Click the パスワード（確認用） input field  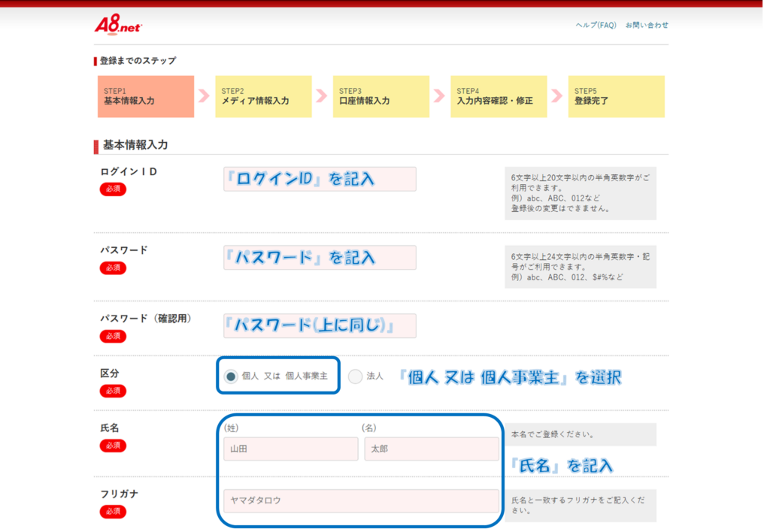(320, 325)
